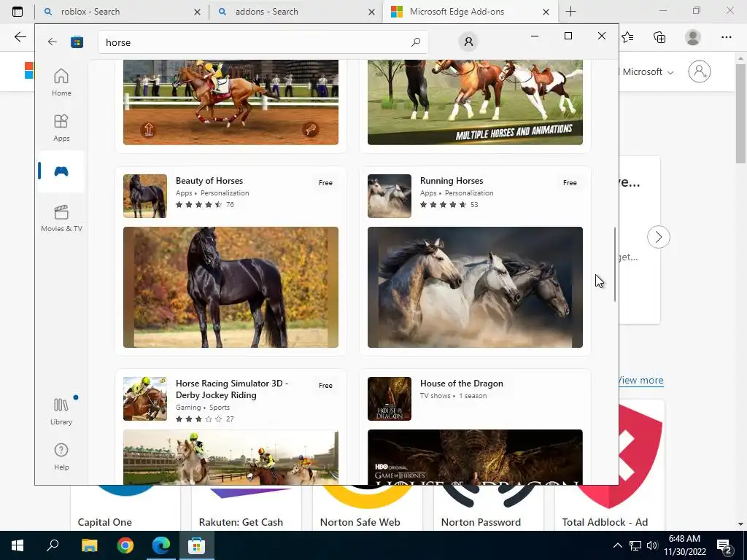This screenshot has height=560, width=747.
Task: Close the roblox - Search tab
Action: (x=197, y=12)
